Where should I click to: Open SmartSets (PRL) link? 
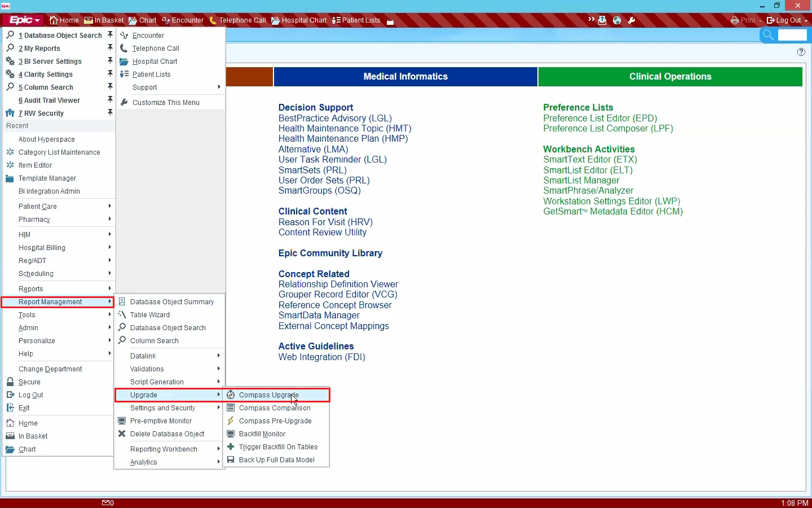tap(312, 170)
